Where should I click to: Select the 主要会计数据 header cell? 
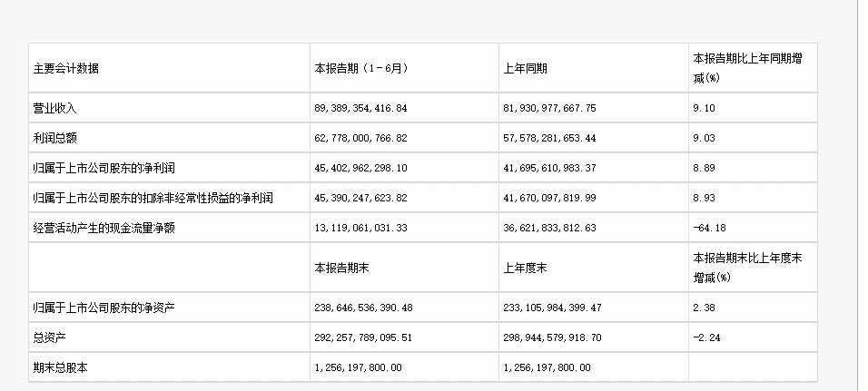click(66, 69)
